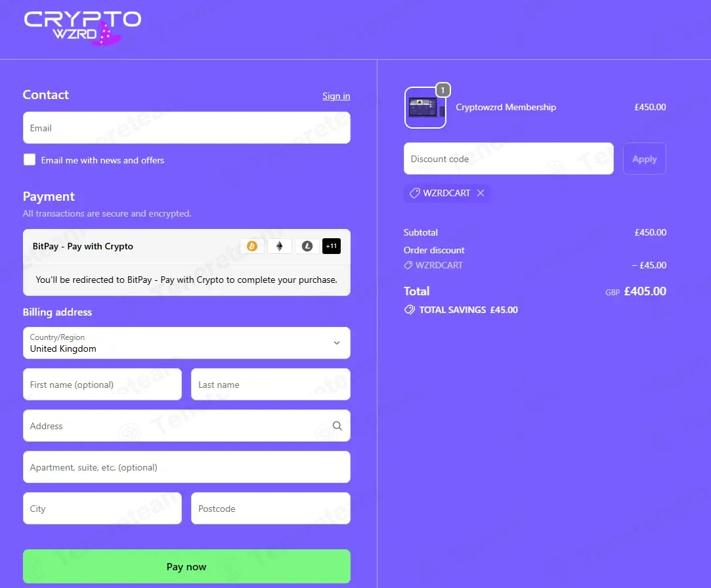Viewport: 711px width, 588px height.
Task: Focus the Email input field
Action: 186,128
